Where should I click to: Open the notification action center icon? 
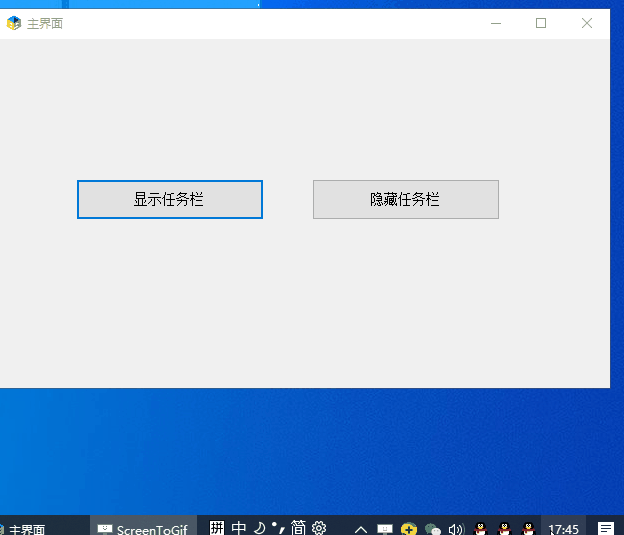606,528
